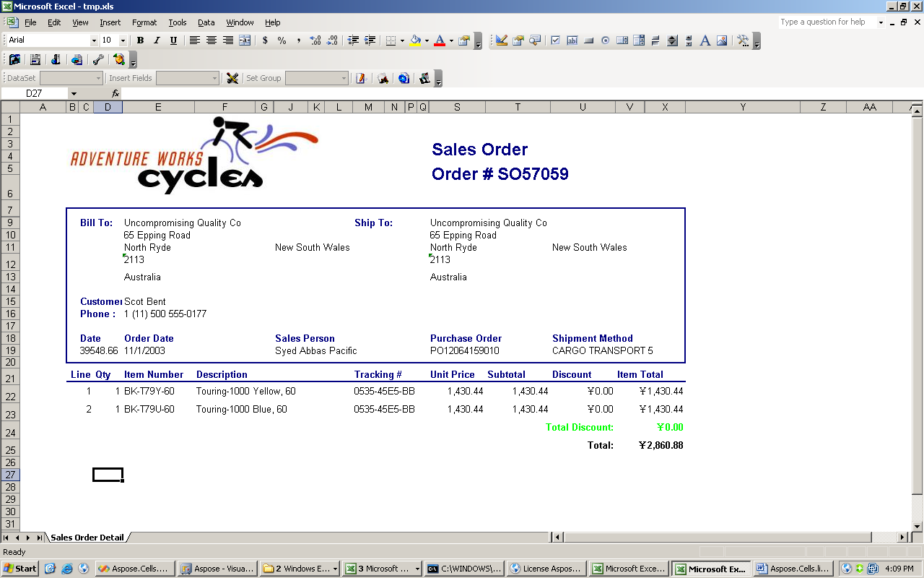
Task: Open Set Group combo box
Action: point(317,78)
